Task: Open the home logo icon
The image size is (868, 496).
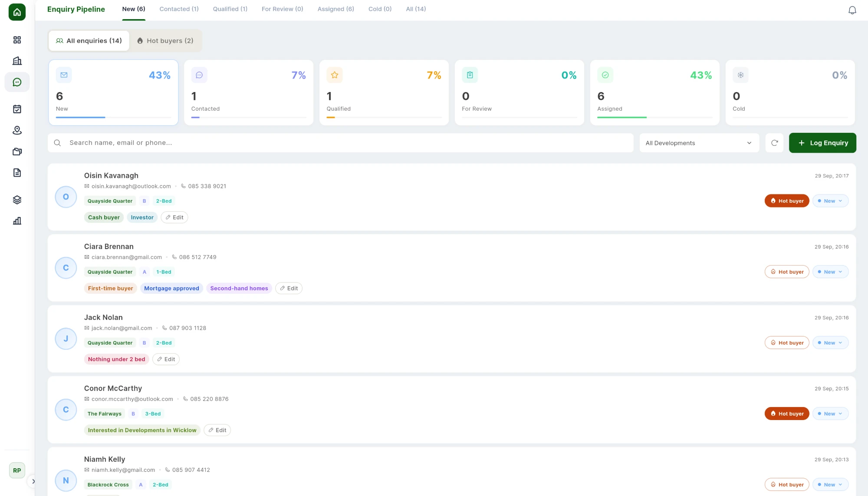Action: [x=17, y=12]
